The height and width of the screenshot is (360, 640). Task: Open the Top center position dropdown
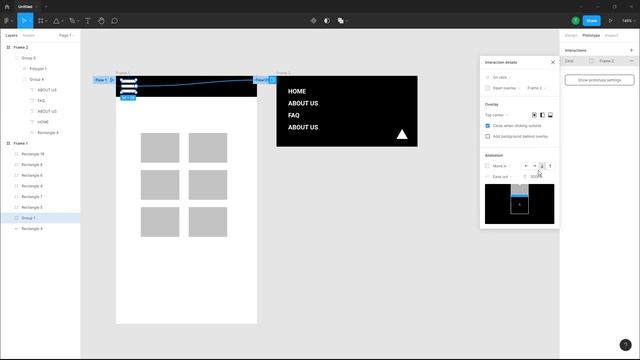(x=496, y=115)
